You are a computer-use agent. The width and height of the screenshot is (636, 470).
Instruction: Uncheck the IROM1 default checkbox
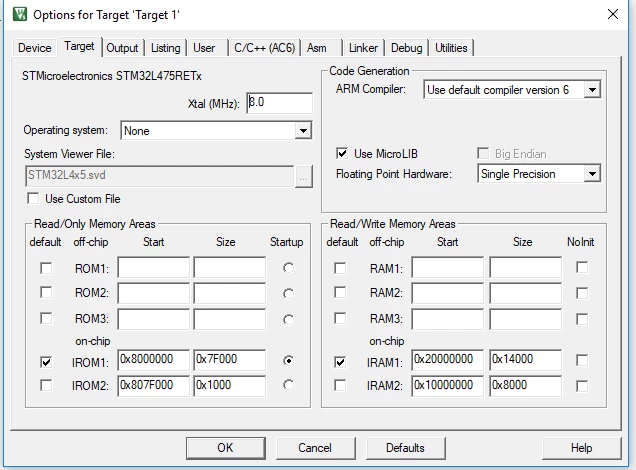click(46, 362)
